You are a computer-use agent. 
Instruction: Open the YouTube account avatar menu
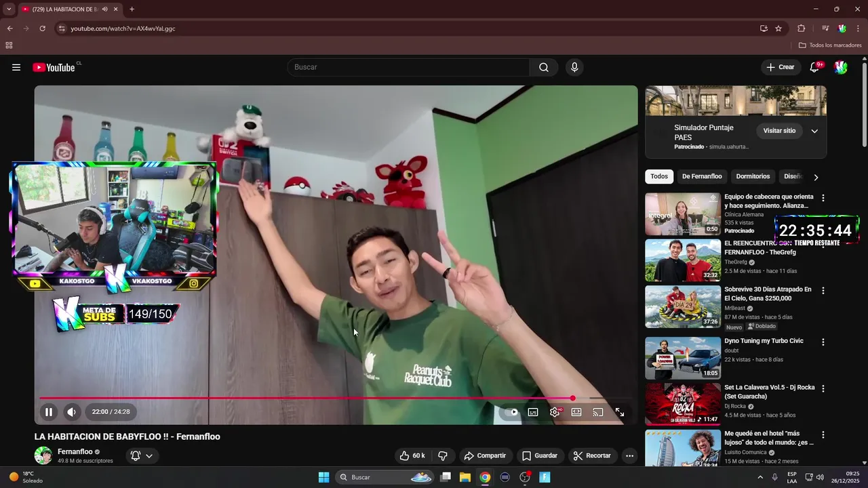[841, 67]
